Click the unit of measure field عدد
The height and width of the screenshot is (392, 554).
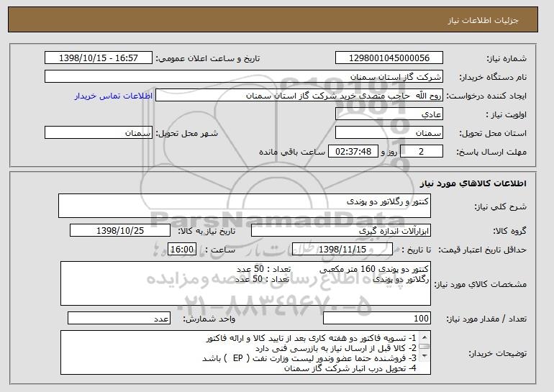pos(119,318)
